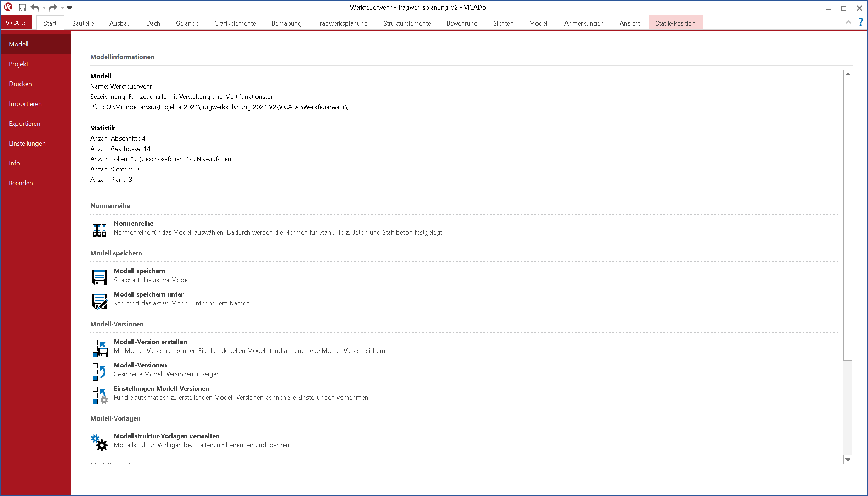868x496 pixels.
Task: Switch to the Sichten ribbon tab
Action: (x=503, y=23)
